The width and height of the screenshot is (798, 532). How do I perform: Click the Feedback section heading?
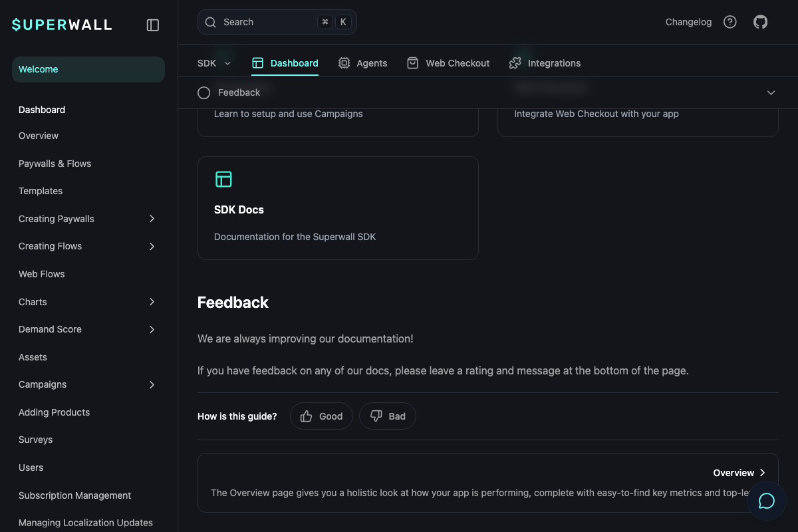[x=233, y=303]
